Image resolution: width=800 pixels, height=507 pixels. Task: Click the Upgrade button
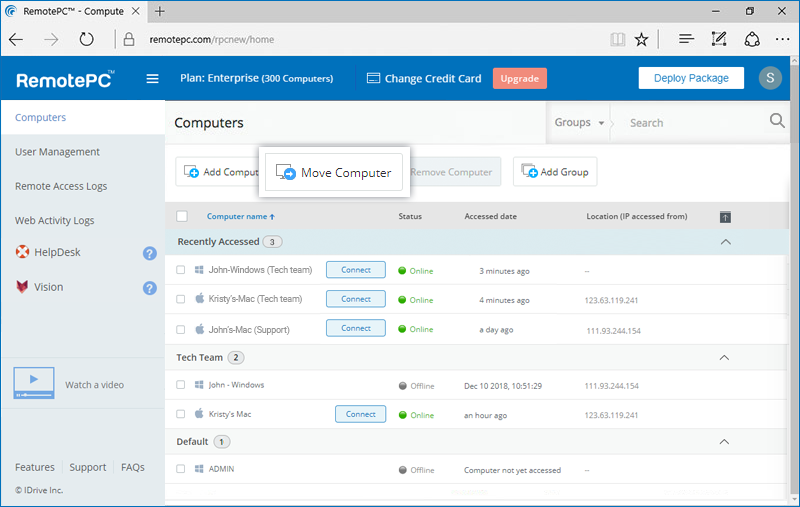(519, 78)
